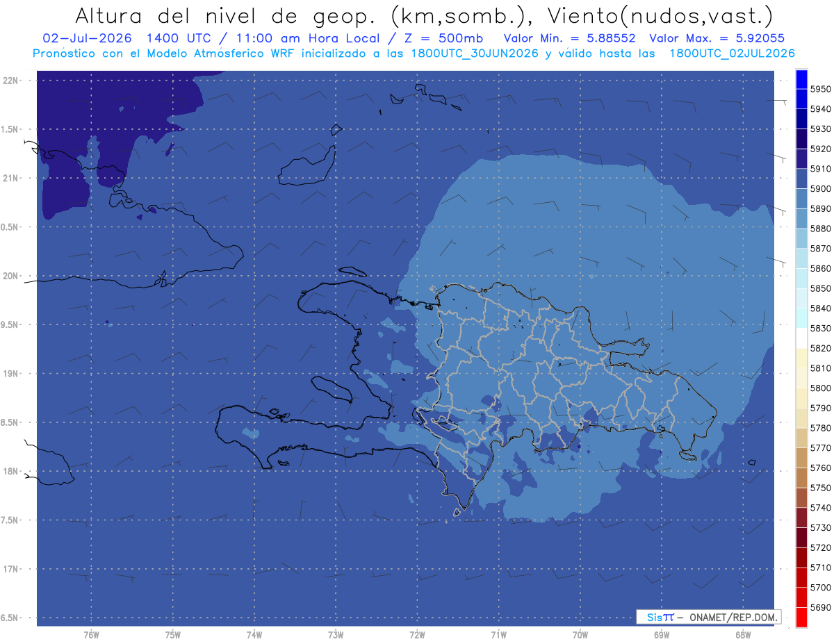Click the '5850' colour bar value
The width and height of the screenshot is (834, 644).
[x=821, y=288]
